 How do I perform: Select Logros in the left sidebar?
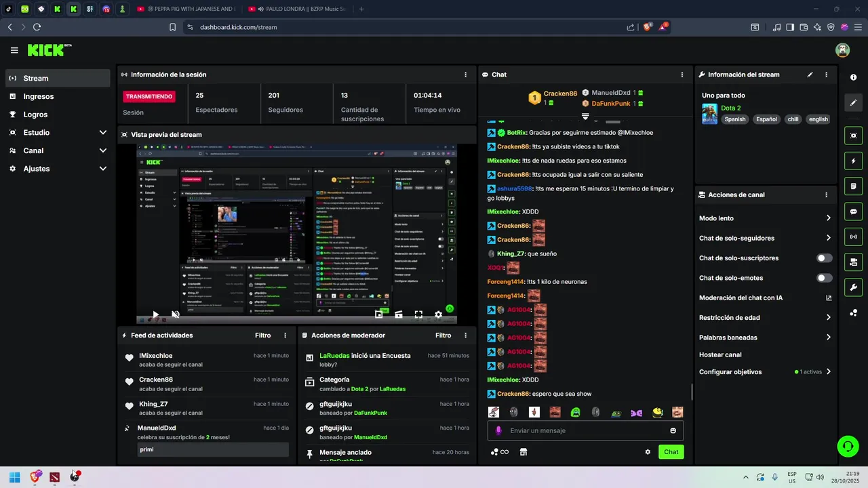pos(58,115)
